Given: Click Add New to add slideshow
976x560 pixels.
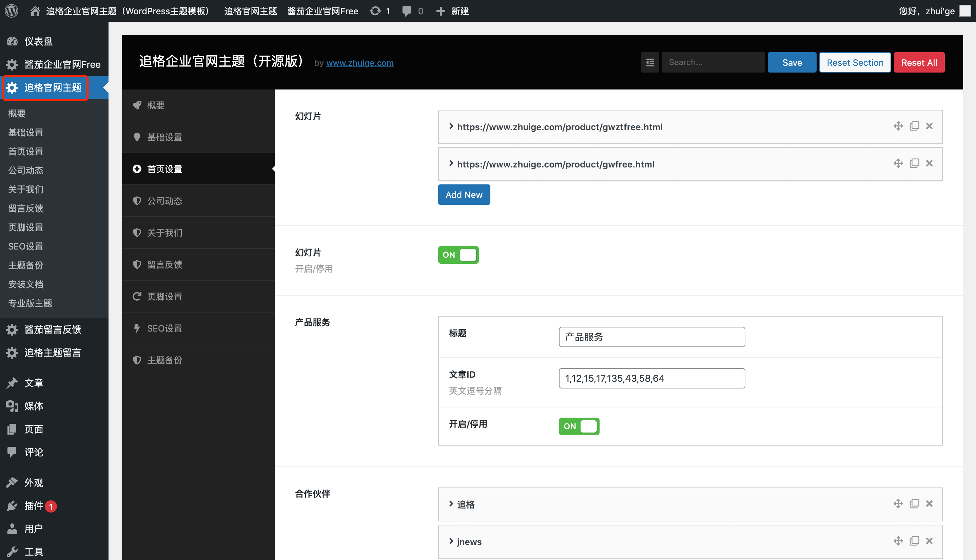Looking at the screenshot, I should coord(464,194).
